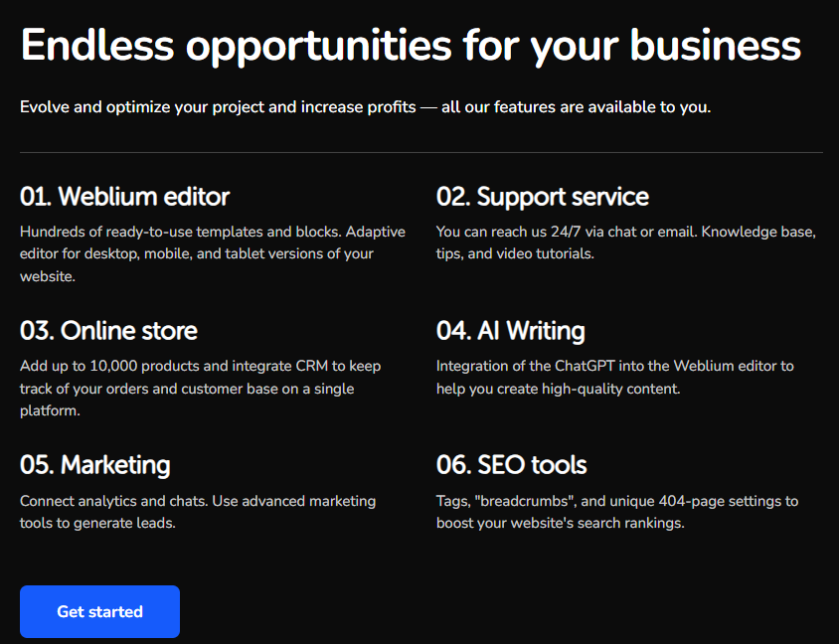The width and height of the screenshot is (839, 644).
Task: Open the '04. AI Writing' section
Action: click(511, 331)
